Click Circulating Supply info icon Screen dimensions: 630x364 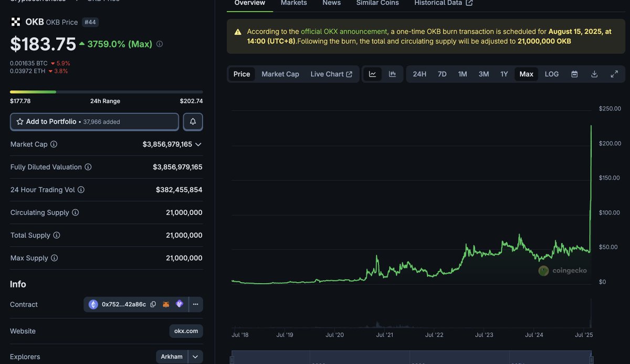(75, 212)
